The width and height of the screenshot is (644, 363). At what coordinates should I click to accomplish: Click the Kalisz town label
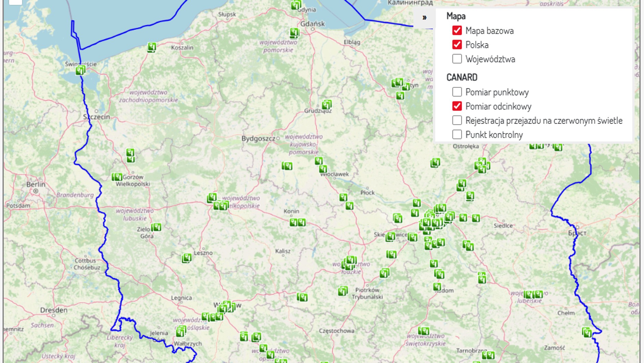click(283, 251)
